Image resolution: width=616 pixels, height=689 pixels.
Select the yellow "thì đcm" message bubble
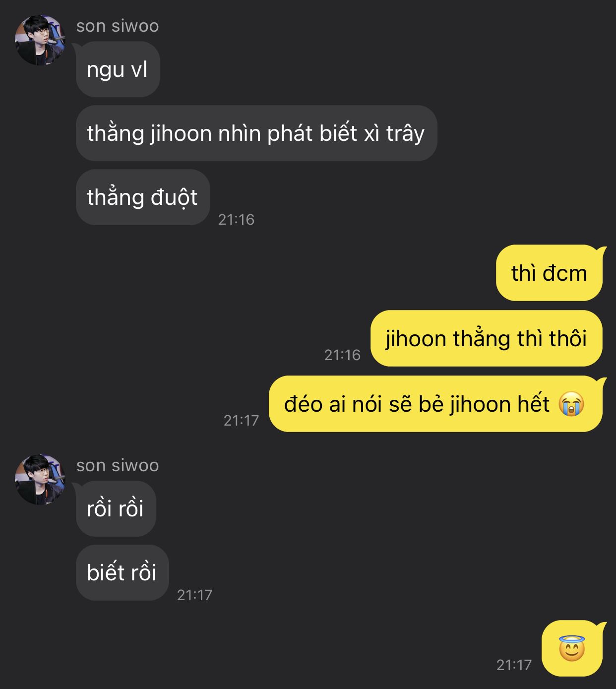(550, 273)
